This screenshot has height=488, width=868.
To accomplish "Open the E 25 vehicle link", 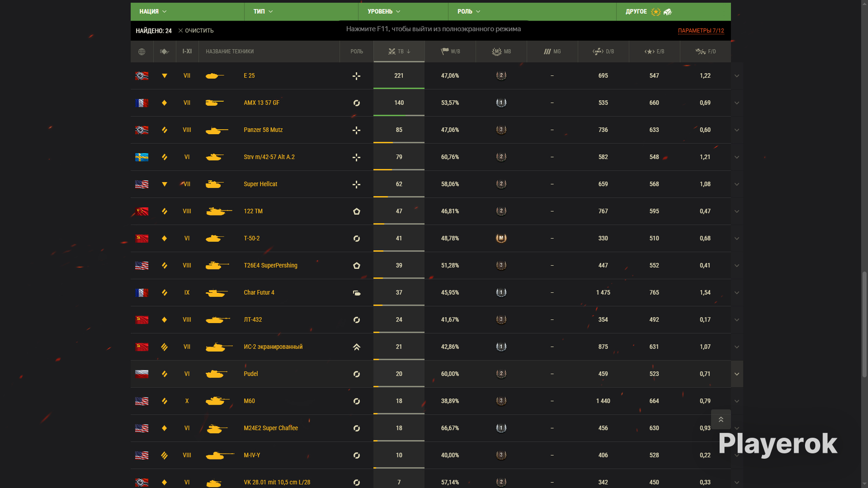I will [249, 76].
